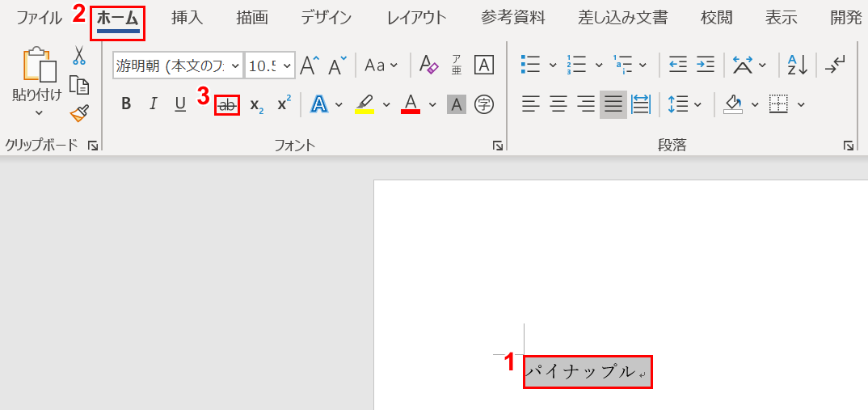Switch to the レイアウト tab
The height and width of the screenshot is (410, 868).
[x=415, y=18]
